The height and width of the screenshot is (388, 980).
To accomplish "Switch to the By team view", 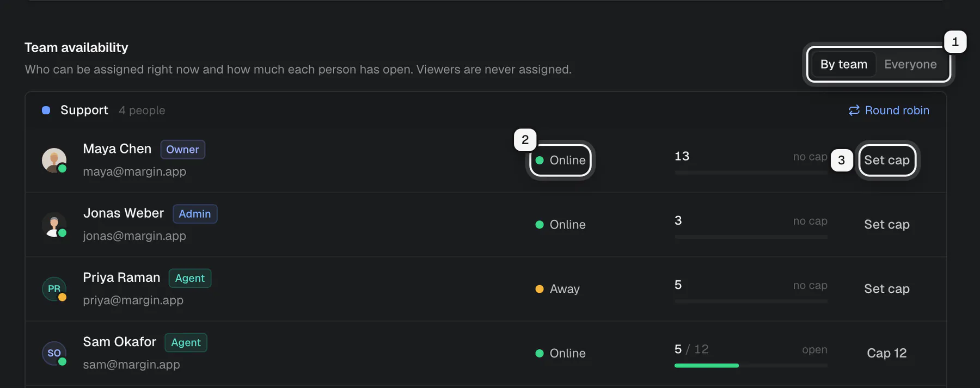I will pos(843,64).
